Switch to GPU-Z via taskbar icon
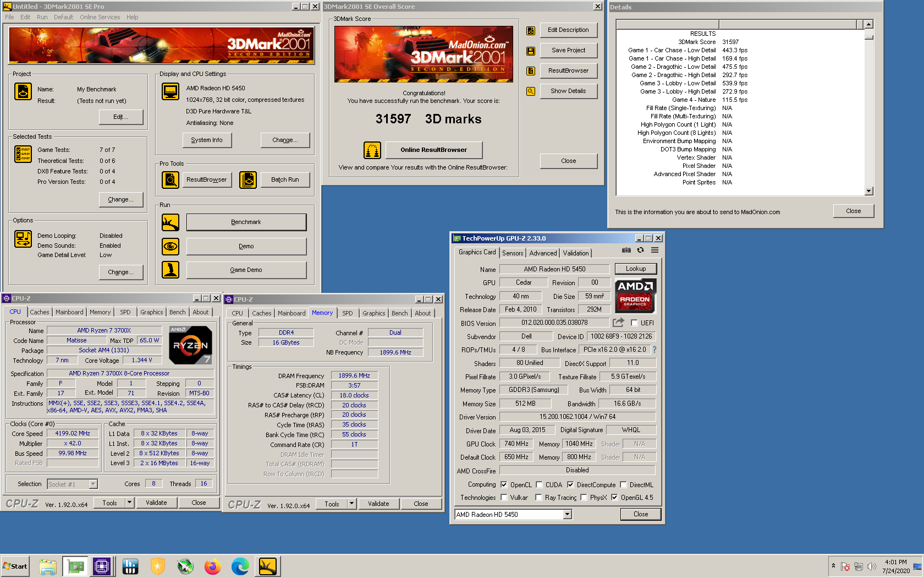 (x=75, y=566)
